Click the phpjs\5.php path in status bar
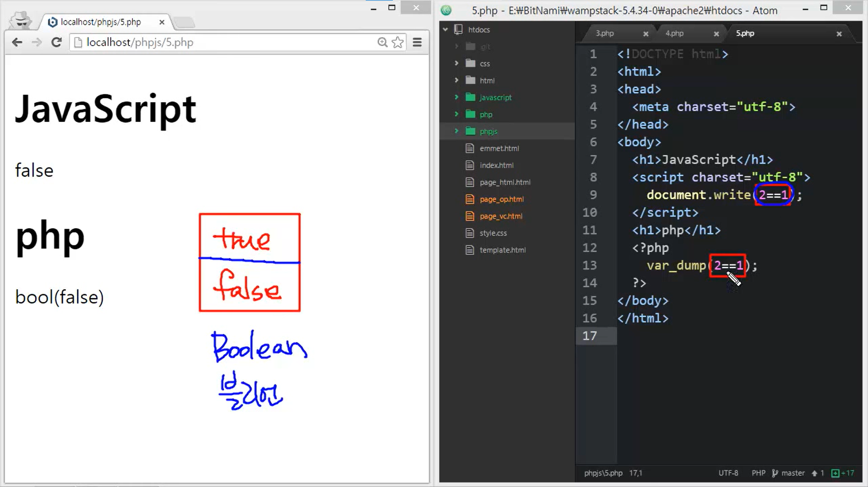This screenshot has width=868, height=487. click(603, 473)
